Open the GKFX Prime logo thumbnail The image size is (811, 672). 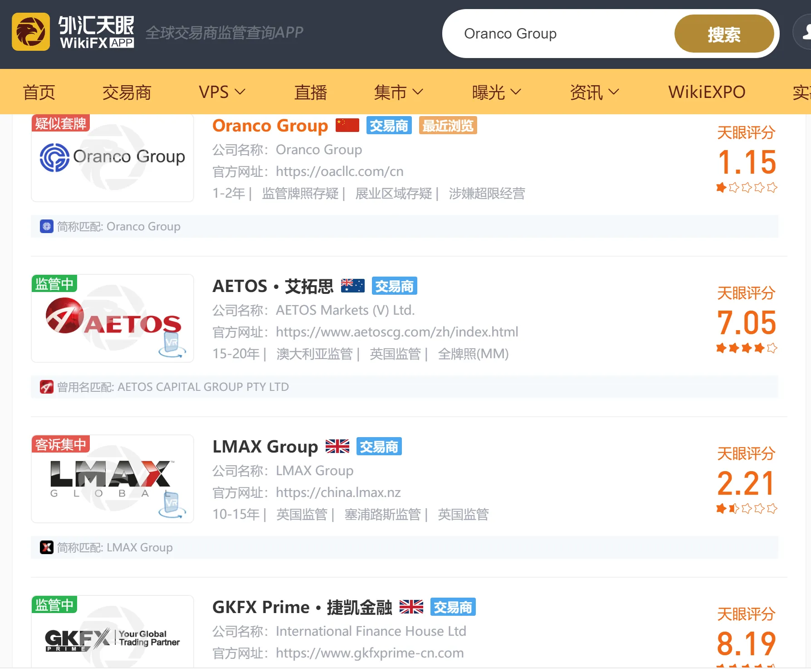pos(112,633)
